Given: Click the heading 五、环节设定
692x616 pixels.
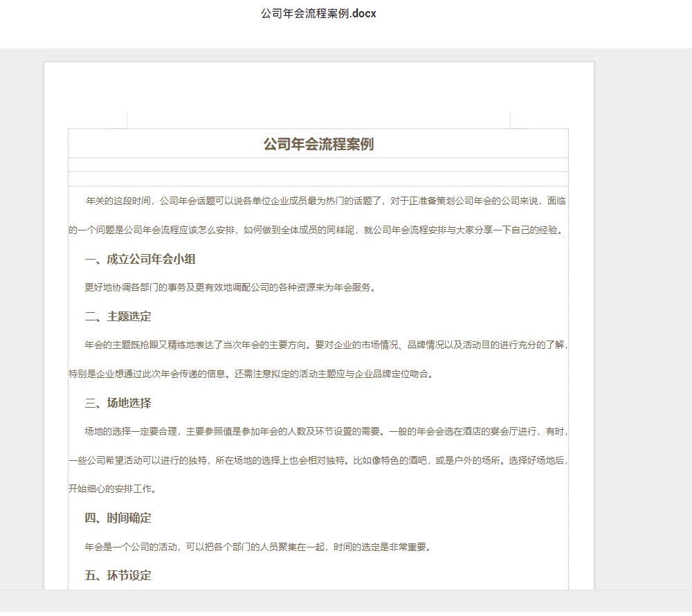Looking at the screenshot, I should point(118,575).
